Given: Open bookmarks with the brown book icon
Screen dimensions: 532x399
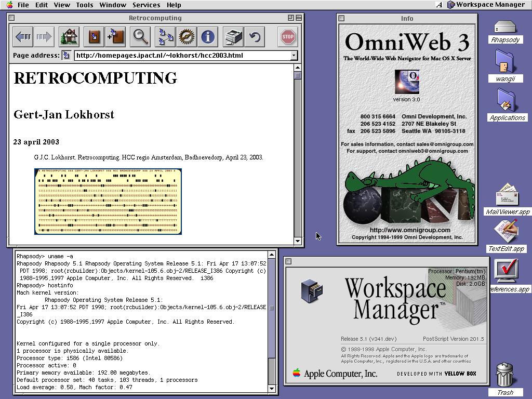Looking at the screenshot, I should (x=94, y=37).
